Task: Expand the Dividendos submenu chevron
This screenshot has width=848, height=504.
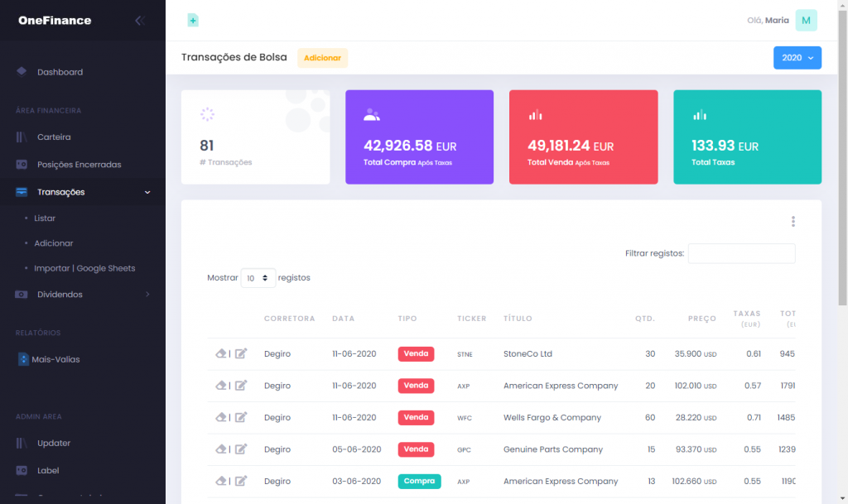Action: (147, 295)
